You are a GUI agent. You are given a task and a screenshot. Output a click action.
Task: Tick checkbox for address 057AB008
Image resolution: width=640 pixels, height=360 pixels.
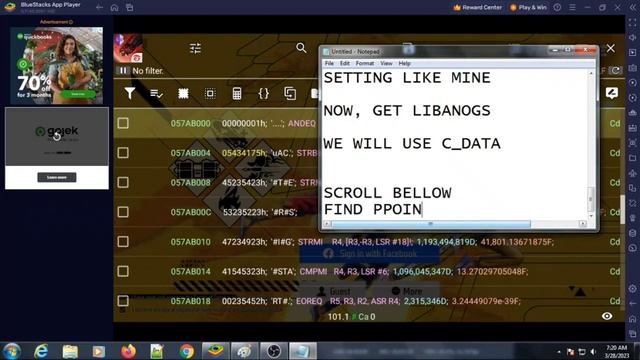point(123,182)
